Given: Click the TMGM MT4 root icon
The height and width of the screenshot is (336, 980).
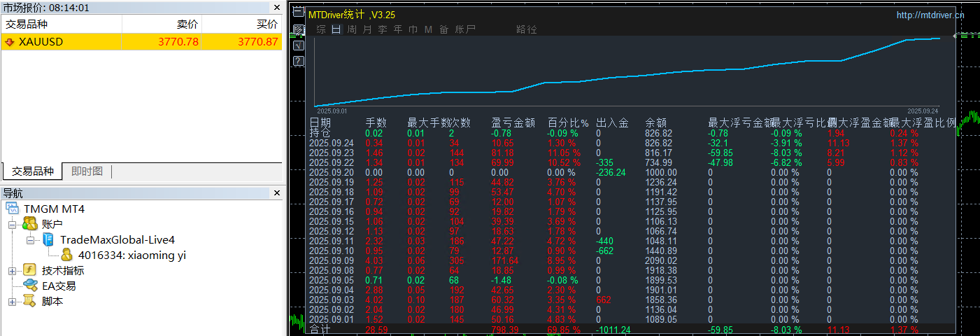Looking at the screenshot, I should (14, 209).
